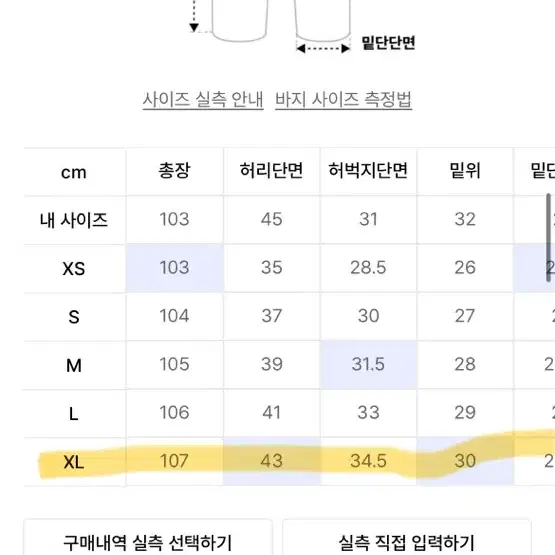Click the 실측 직접 입력하기 button
This screenshot has width=555, height=555.
[406, 541]
